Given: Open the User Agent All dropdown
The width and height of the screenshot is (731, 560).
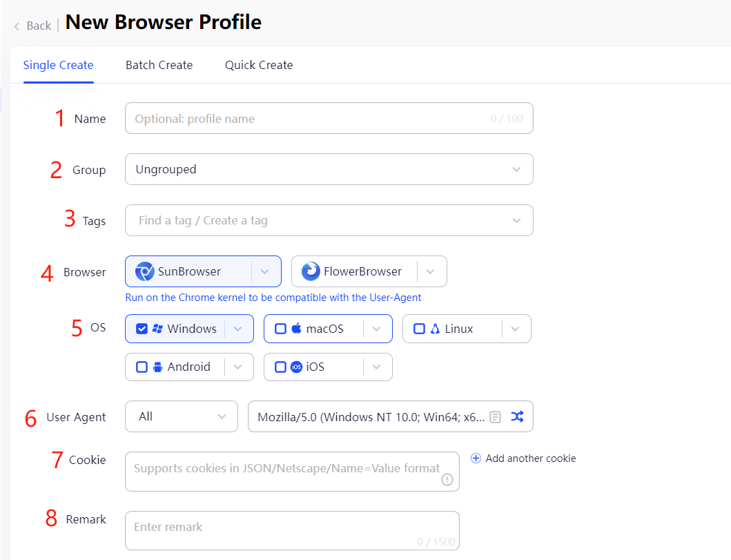Looking at the screenshot, I should click(x=181, y=416).
